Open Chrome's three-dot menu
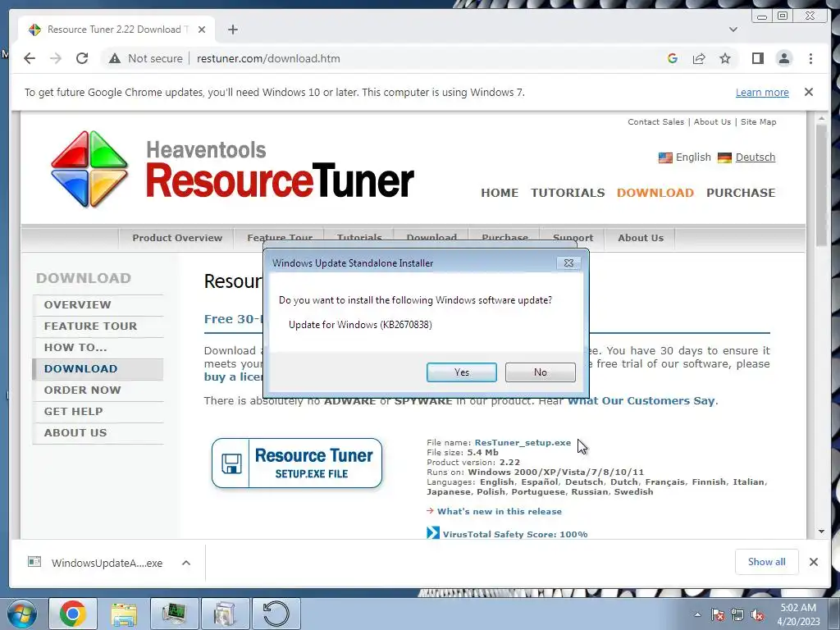Screen dimensions: 840x630 pyautogui.click(x=810, y=58)
